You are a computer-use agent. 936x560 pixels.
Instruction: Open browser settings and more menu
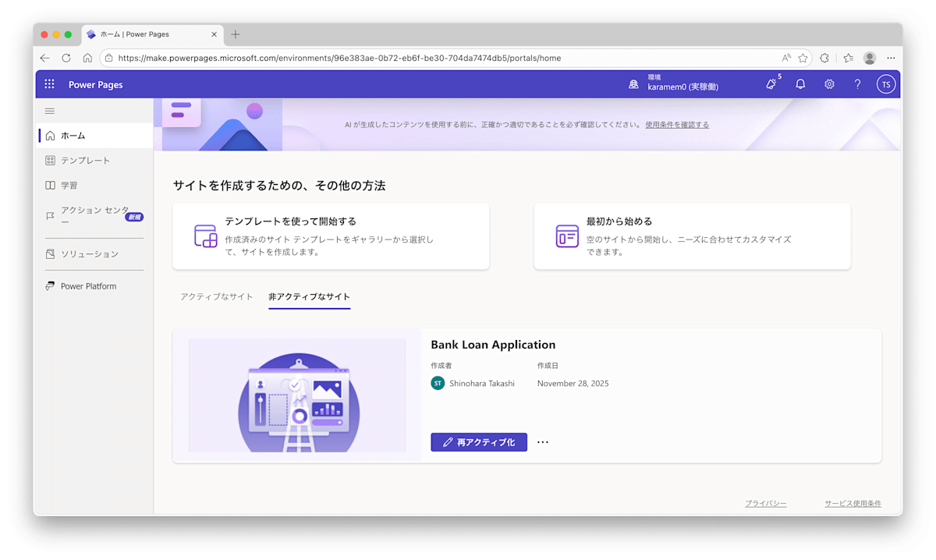[891, 58]
